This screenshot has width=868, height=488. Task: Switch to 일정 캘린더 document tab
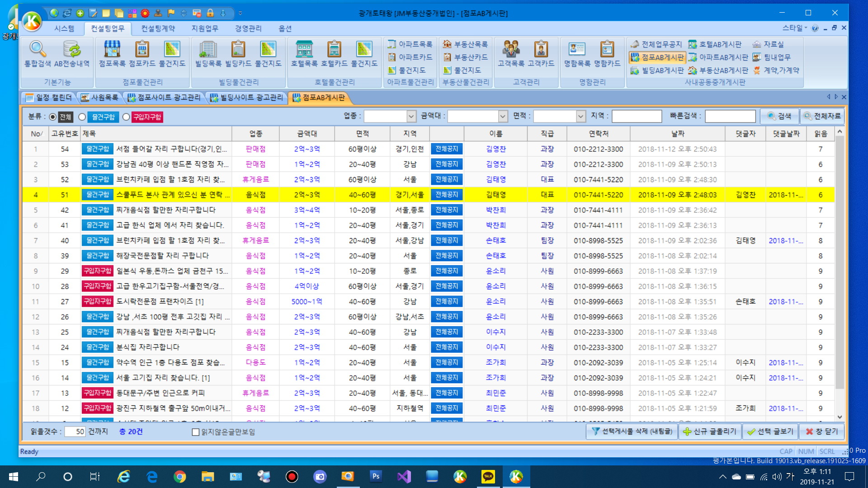(x=49, y=97)
